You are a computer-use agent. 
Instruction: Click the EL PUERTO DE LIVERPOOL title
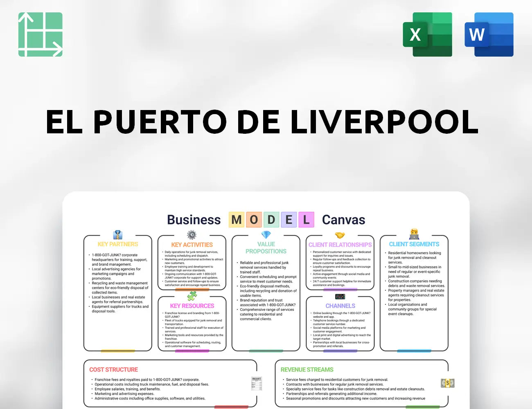coord(262,121)
